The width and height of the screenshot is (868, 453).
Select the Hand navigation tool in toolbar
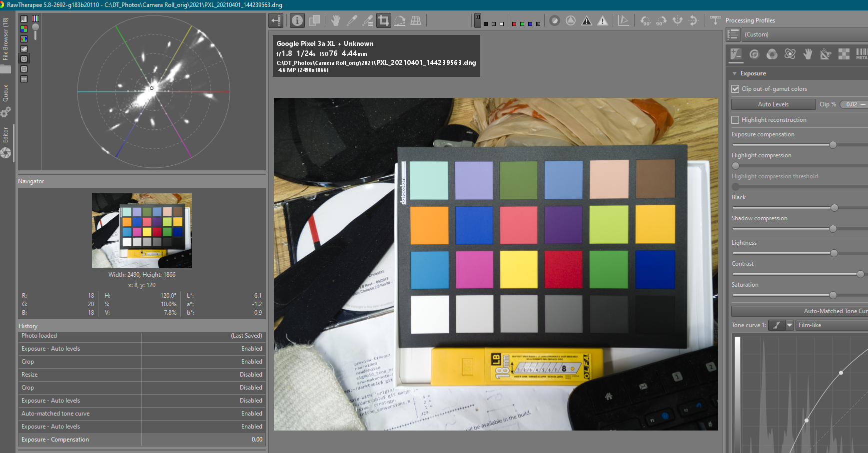tap(336, 20)
